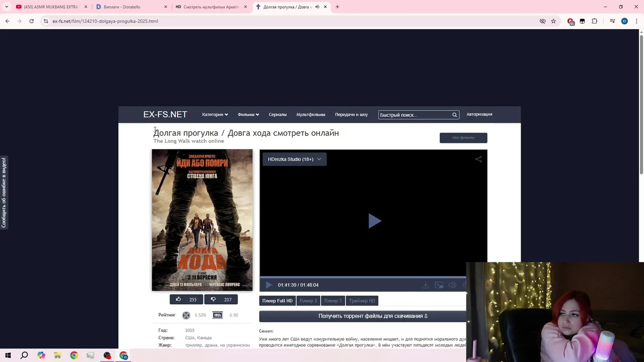Open the tab search dropdown arrow
Image resolution: width=644 pixels, height=362 pixels.
click(x=7, y=7)
